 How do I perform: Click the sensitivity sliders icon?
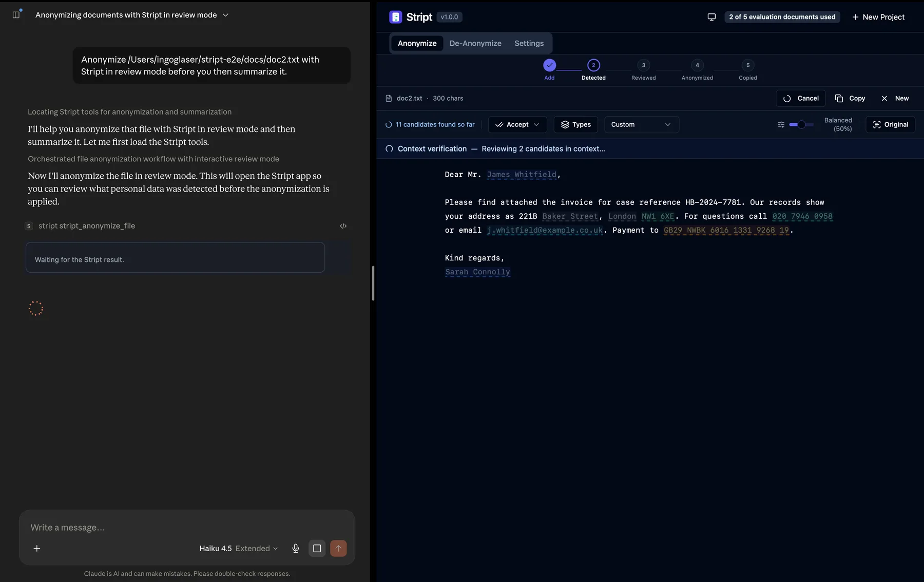click(781, 124)
